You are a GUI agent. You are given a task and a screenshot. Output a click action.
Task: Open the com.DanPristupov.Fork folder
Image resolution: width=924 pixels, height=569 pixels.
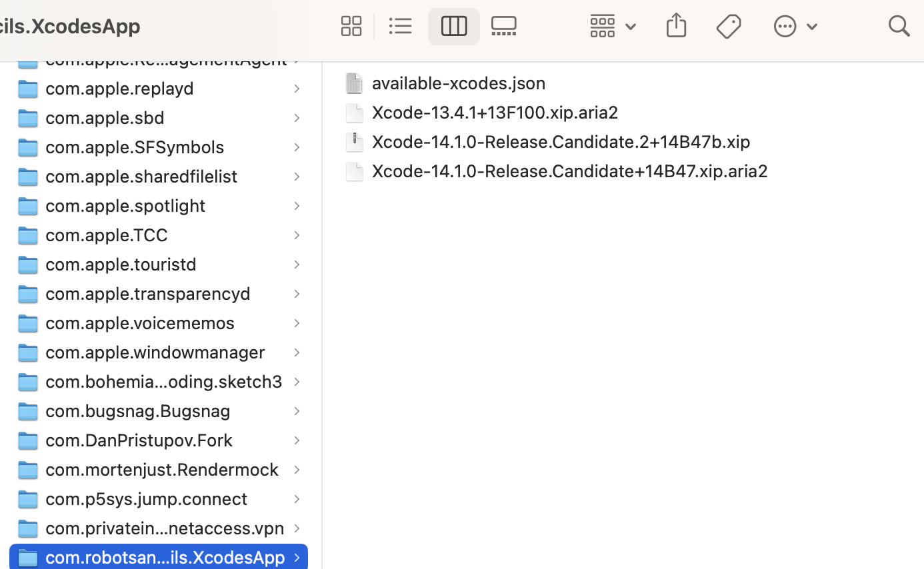139,440
